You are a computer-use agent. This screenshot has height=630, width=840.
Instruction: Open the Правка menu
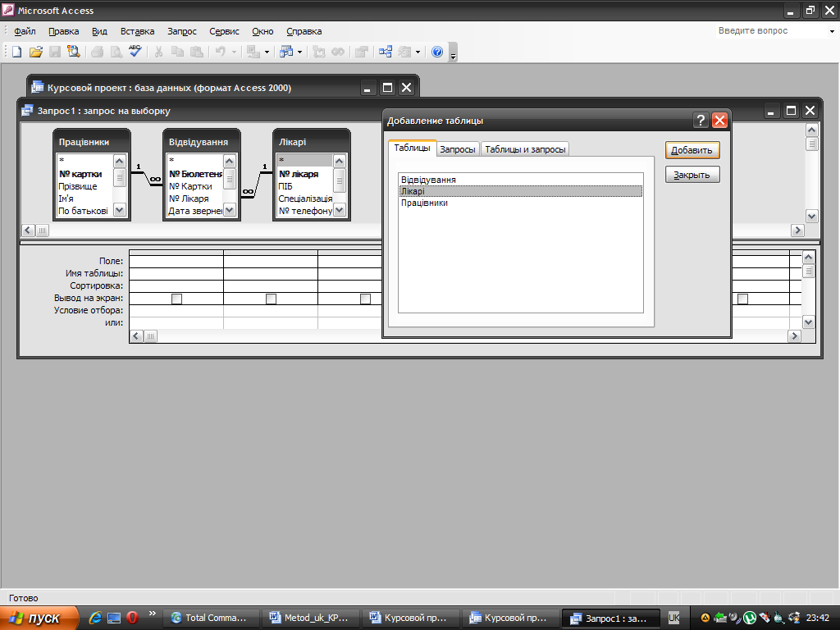tap(64, 31)
